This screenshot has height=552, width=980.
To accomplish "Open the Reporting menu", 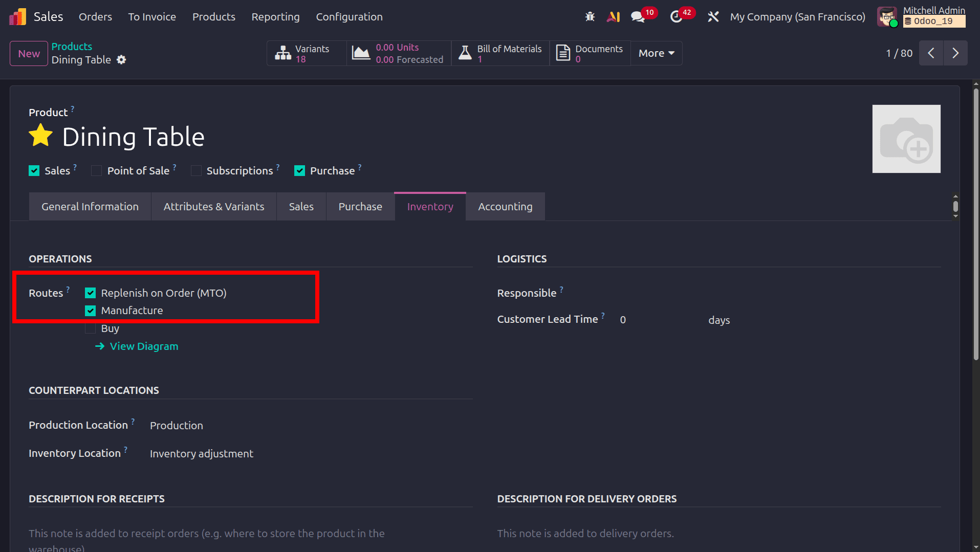I will 275,17.
